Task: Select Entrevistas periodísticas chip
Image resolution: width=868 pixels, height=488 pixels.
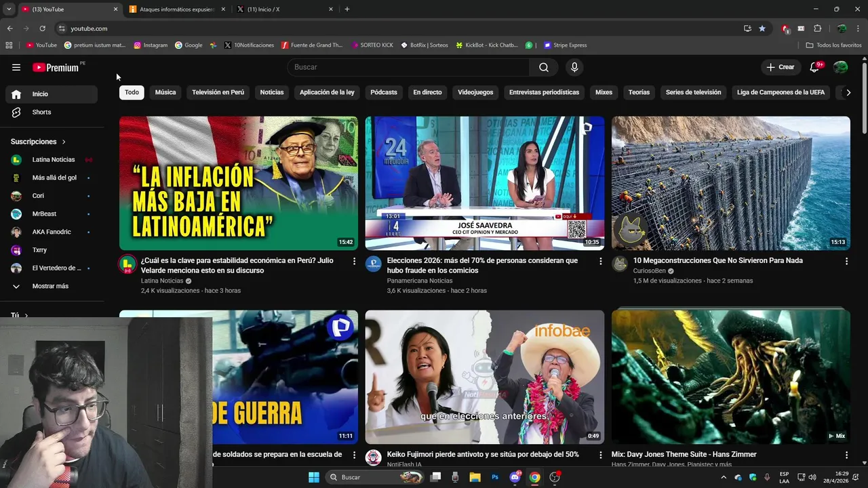Action: (x=544, y=92)
